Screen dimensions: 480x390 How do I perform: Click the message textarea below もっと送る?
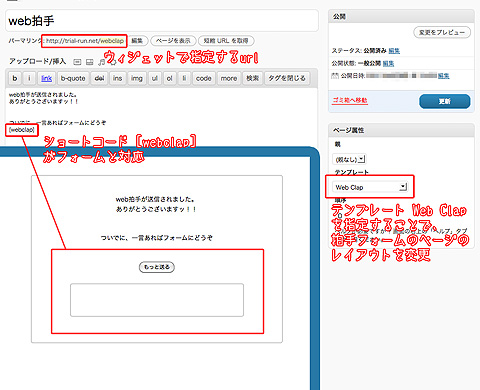pyautogui.click(x=157, y=300)
